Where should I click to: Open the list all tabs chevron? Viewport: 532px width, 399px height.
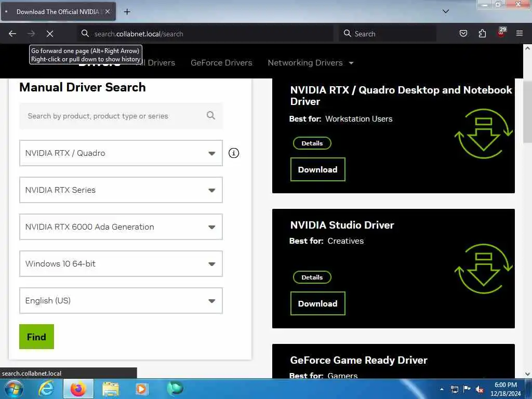pos(446,11)
